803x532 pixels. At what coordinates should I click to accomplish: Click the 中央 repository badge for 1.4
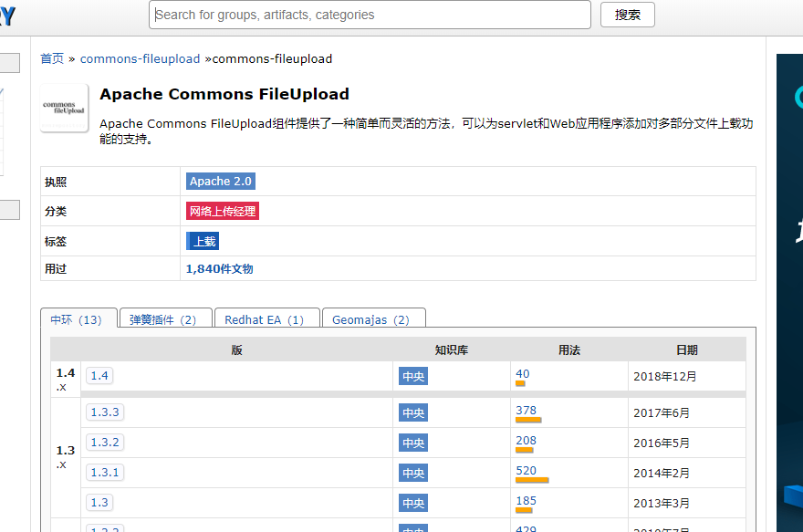click(413, 376)
